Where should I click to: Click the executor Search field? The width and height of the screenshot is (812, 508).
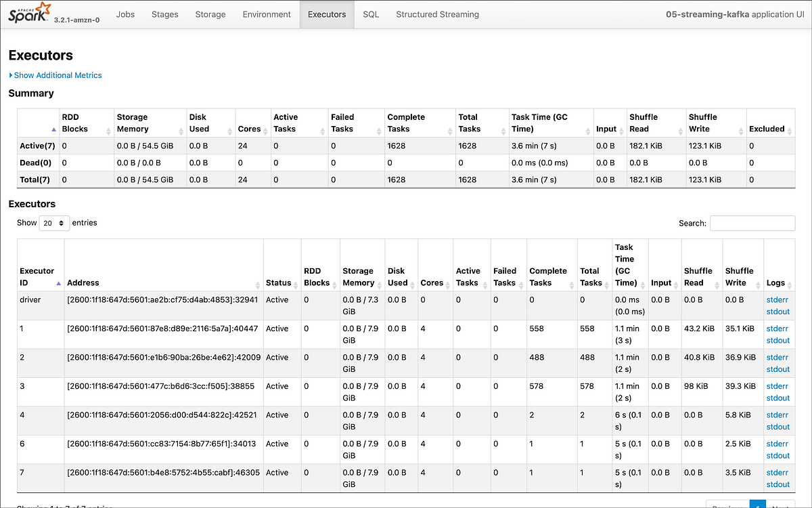click(x=752, y=223)
